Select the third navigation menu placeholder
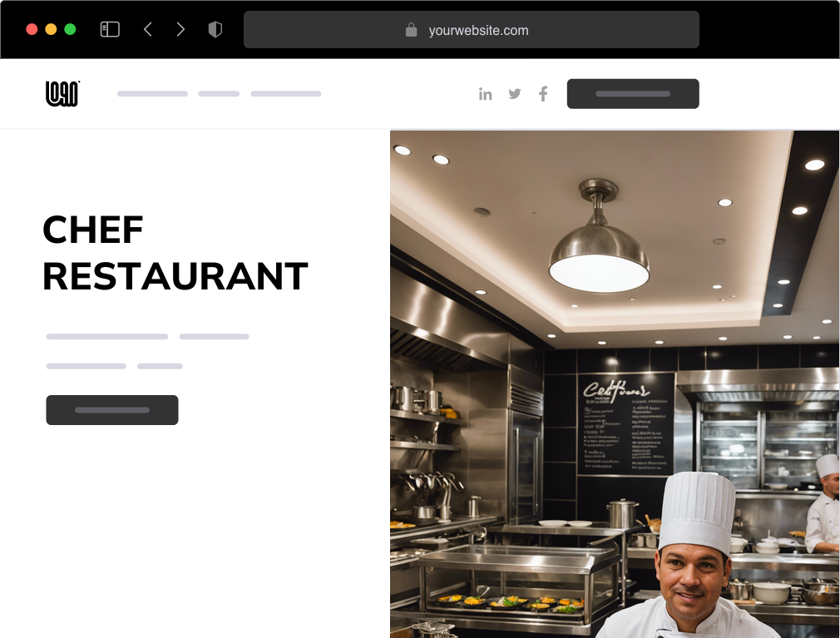Image resolution: width=840 pixels, height=638 pixels. [286, 94]
